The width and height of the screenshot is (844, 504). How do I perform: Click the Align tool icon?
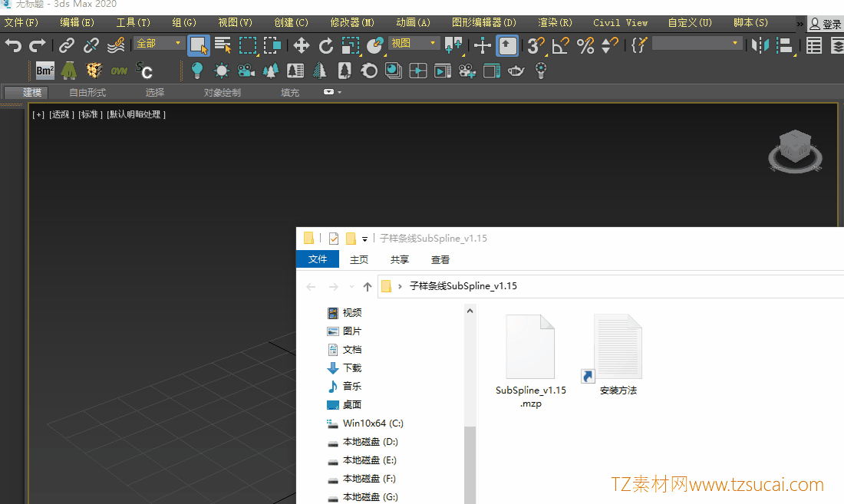tap(785, 45)
